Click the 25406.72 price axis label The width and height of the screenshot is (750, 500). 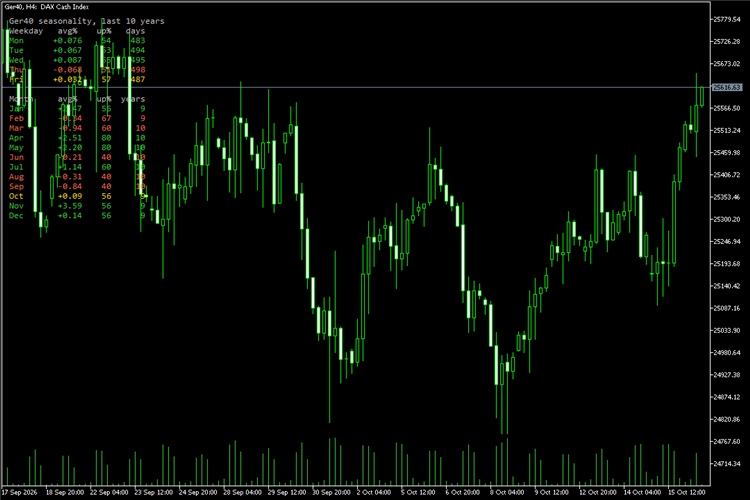(727, 175)
